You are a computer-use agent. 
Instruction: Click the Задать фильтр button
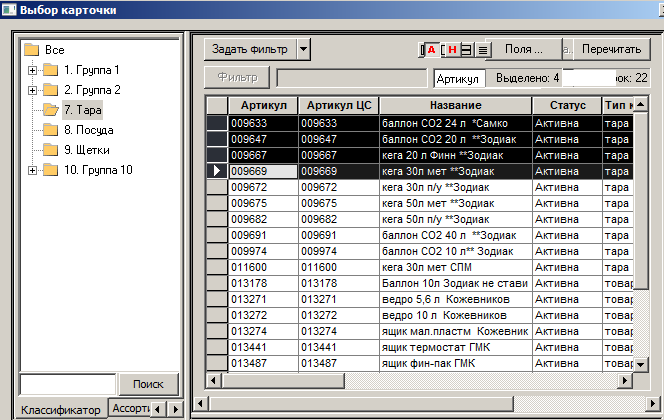(x=250, y=49)
